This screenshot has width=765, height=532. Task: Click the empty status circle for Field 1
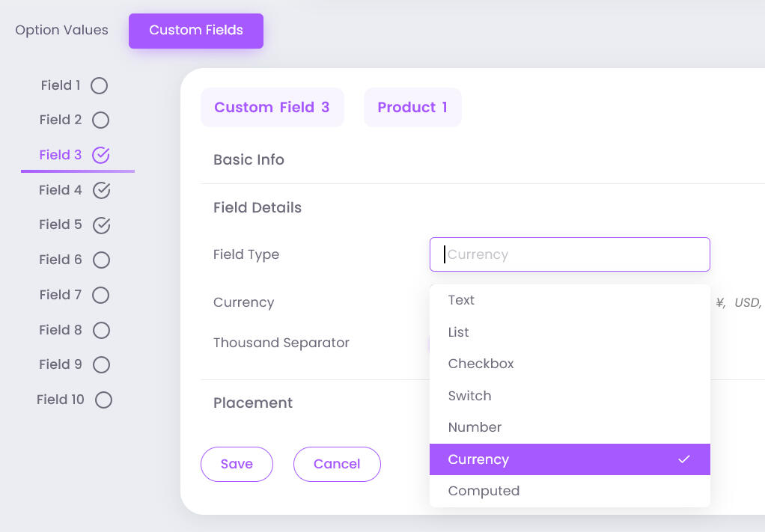100,85
